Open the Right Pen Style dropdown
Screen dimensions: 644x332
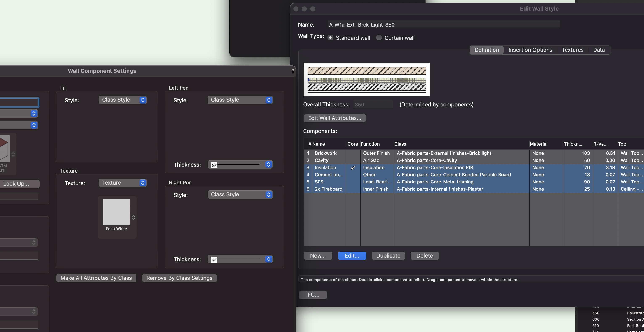point(240,194)
